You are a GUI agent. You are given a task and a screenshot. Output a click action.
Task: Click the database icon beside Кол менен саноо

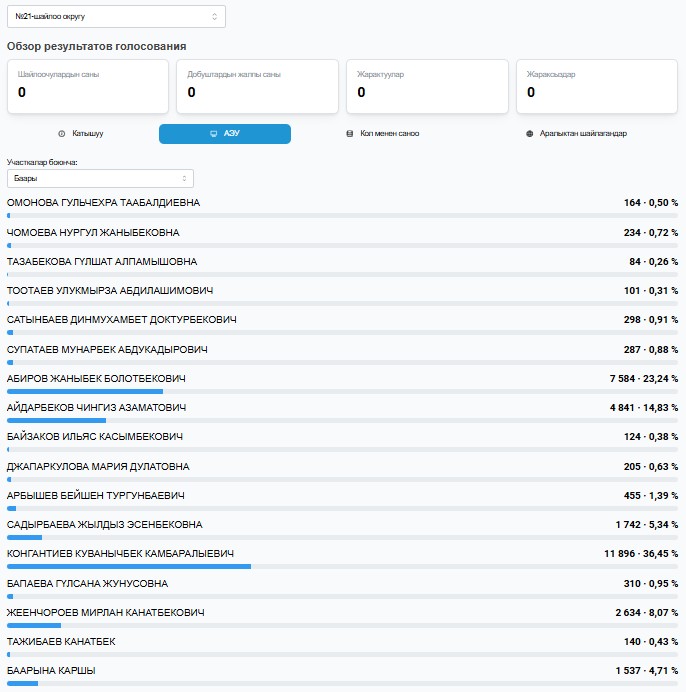[349, 133]
